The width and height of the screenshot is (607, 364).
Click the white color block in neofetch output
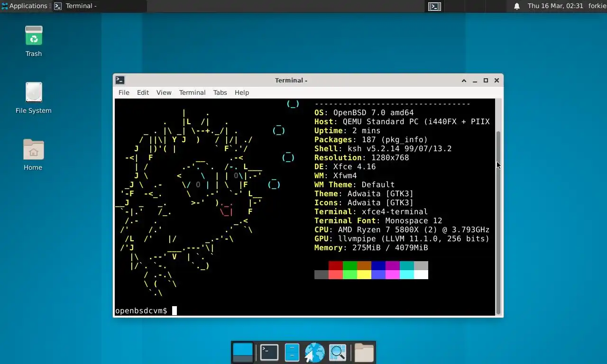click(421, 274)
